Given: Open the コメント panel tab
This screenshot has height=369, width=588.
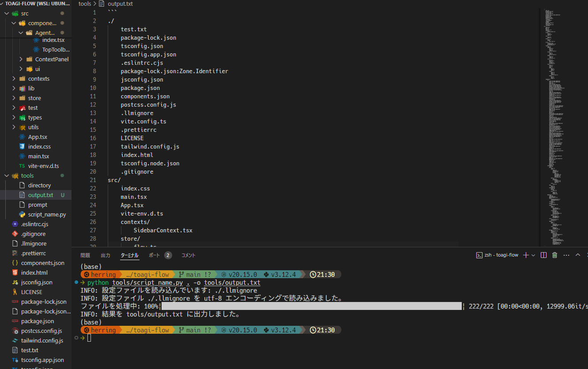Looking at the screenshot, I should tap(188, 255).
